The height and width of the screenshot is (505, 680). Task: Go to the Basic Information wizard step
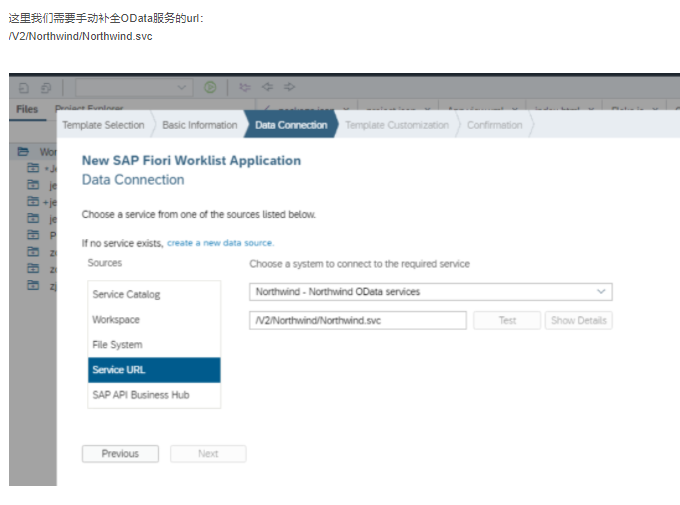click(199, 125)
